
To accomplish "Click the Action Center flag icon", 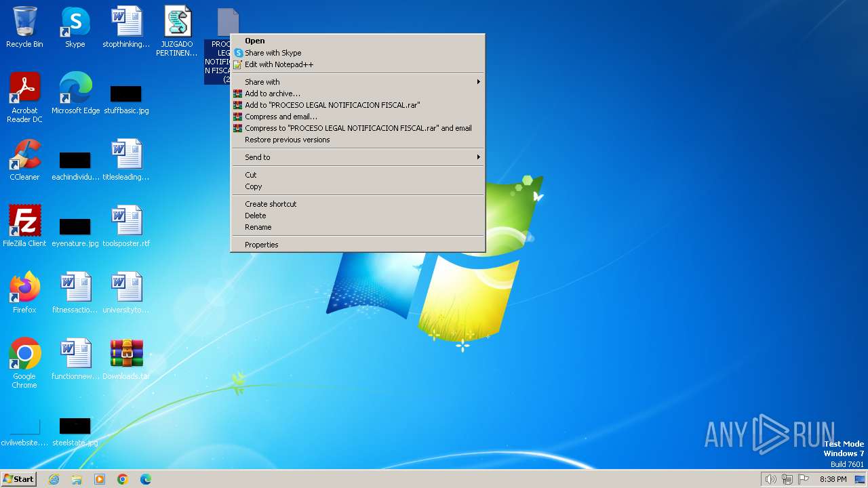I will click(x=804, y=479).
